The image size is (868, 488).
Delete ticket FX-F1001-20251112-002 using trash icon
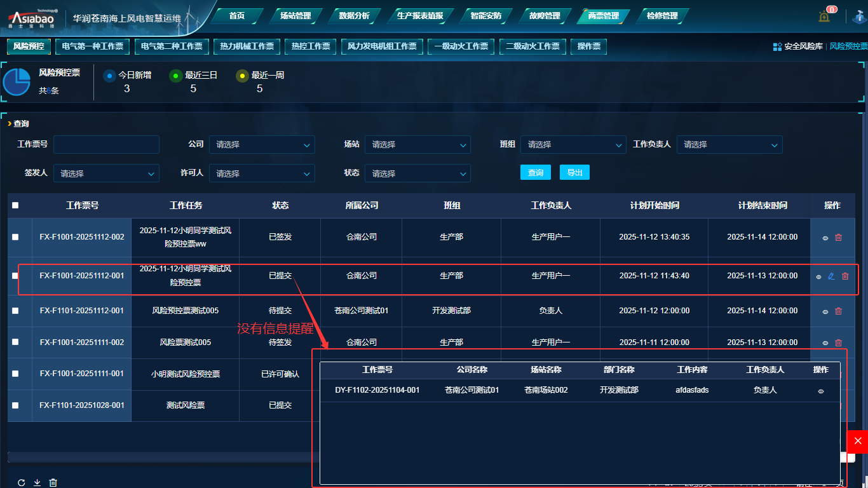(838, 238)
